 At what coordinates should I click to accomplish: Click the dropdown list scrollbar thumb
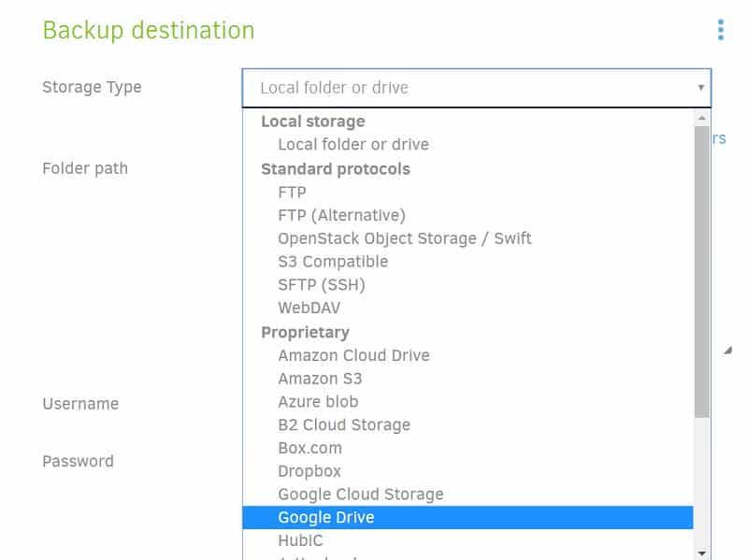click(x=702, y=272)
